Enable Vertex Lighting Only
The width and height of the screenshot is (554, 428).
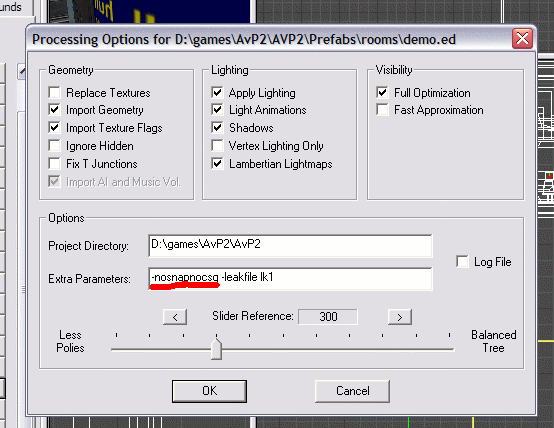pos(217,145)
